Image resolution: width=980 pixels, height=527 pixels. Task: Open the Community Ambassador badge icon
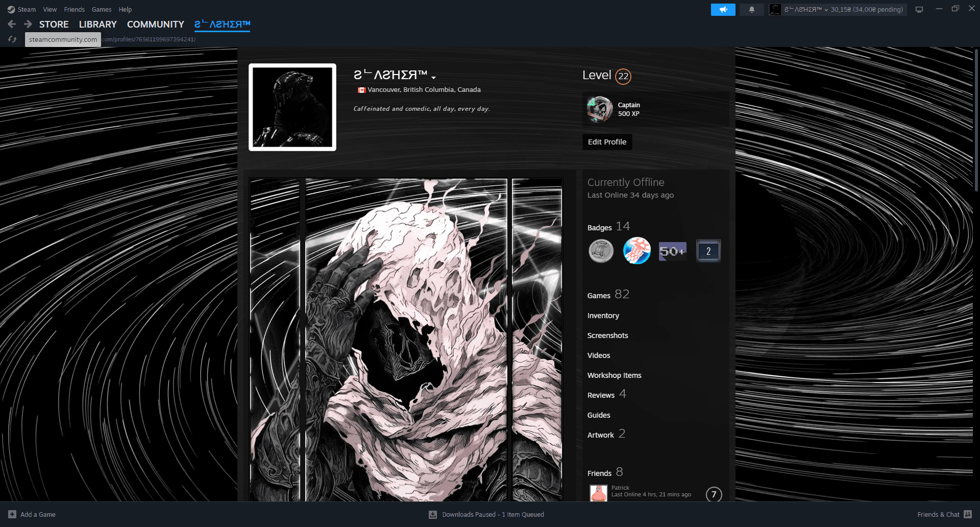[x=601, y=251]
